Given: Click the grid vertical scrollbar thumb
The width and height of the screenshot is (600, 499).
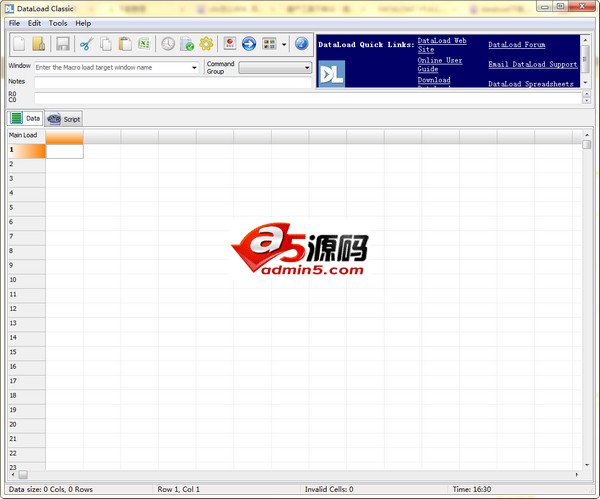Looking at the screenshot, I should [587, 145].
